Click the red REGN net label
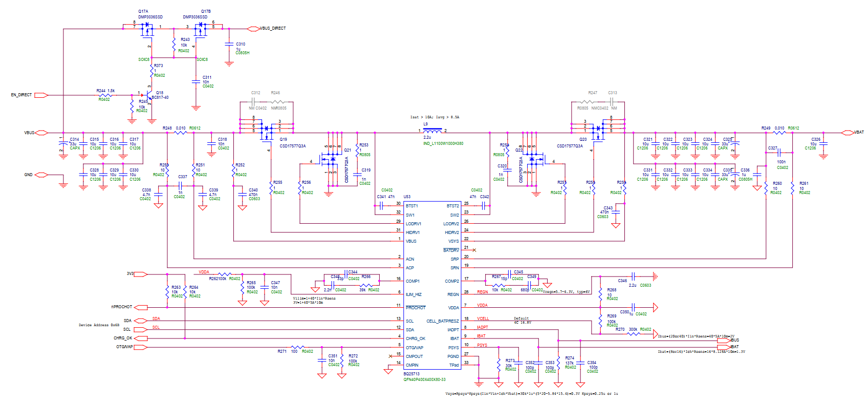The height and width of the screenshot is (403, 868). tap(483, 292)
